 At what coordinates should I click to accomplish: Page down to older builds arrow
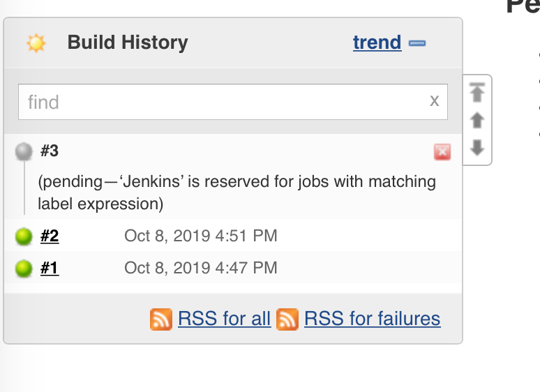pyautogui.click(x=477, y=147)
